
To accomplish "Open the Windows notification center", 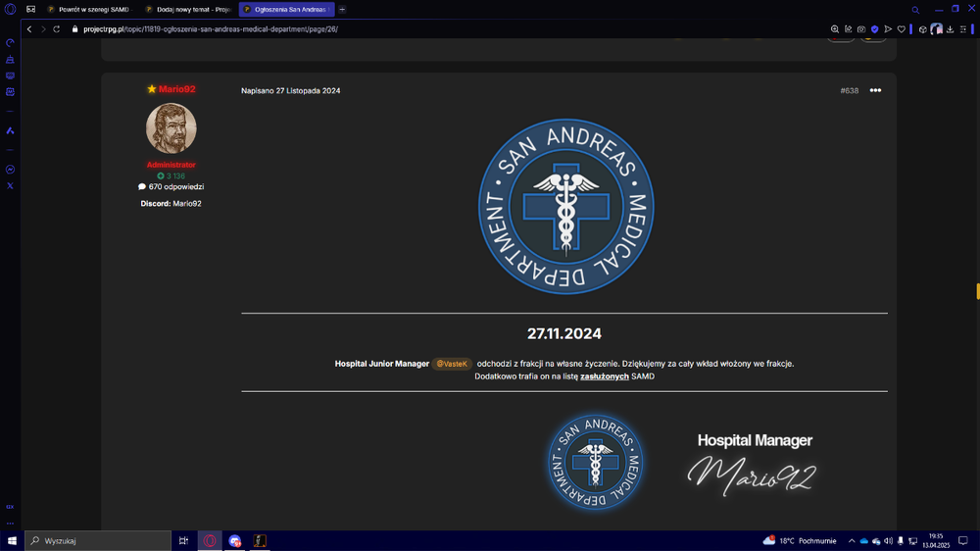I will (x=963, y=541).
